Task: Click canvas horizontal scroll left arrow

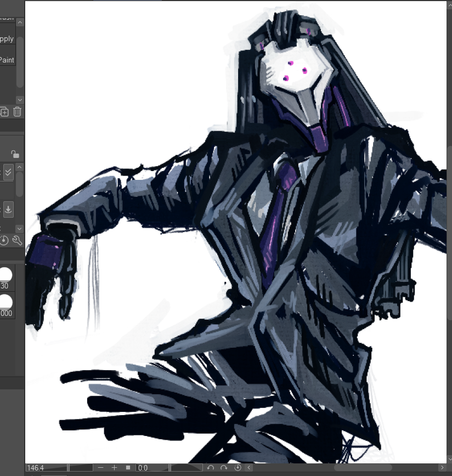Action: (249, 468)
